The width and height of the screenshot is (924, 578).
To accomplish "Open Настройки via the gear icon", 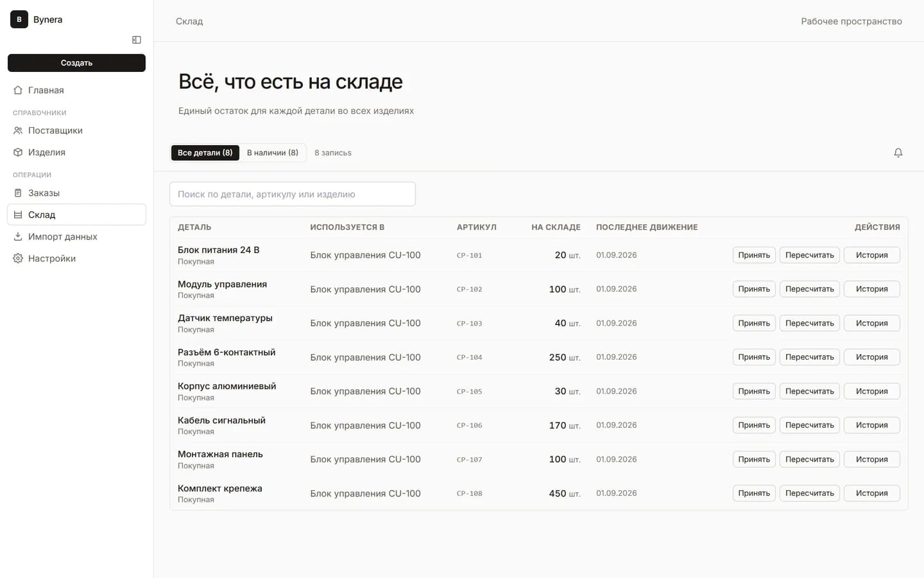I will pyautogui.click(x=18, y=258).
